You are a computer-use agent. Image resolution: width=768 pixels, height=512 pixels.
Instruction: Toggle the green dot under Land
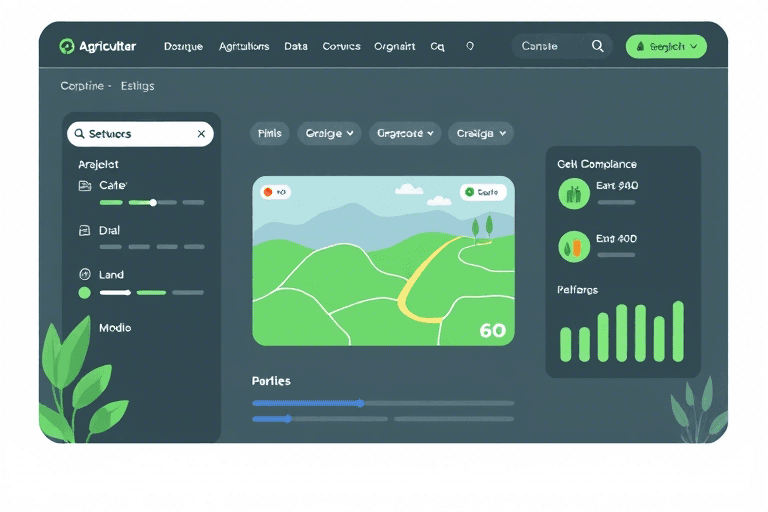(x=84, y=293)
